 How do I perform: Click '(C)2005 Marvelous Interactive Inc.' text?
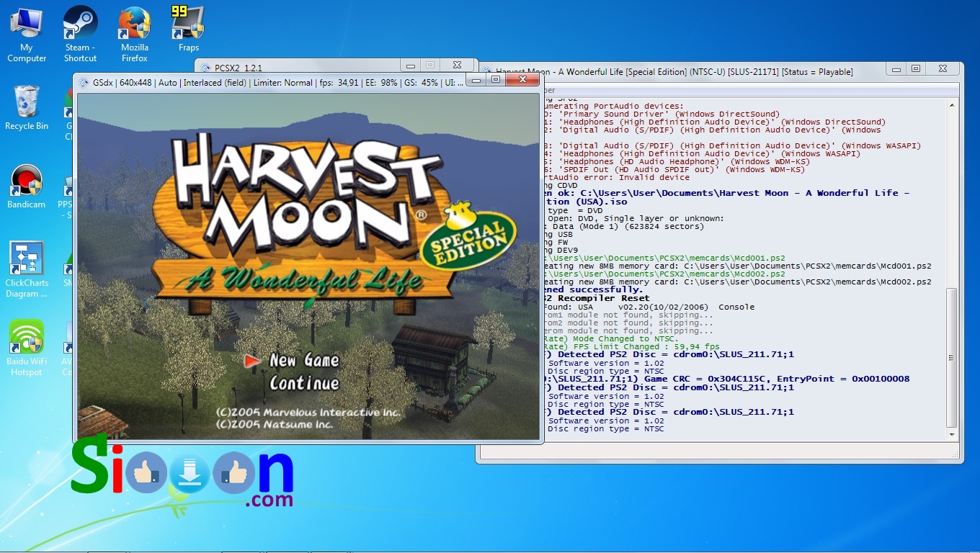click(308, 413)
